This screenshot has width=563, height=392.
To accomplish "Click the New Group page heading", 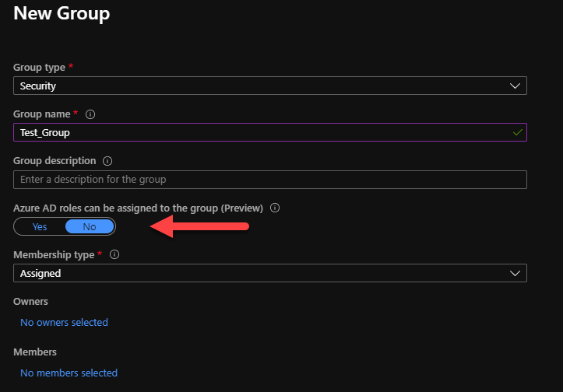I will 62,13.
